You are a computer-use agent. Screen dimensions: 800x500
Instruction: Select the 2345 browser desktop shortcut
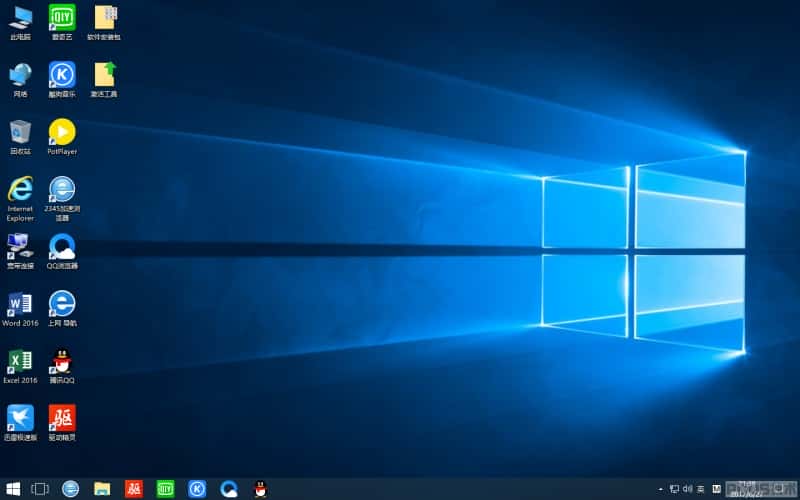click(62, 198)
